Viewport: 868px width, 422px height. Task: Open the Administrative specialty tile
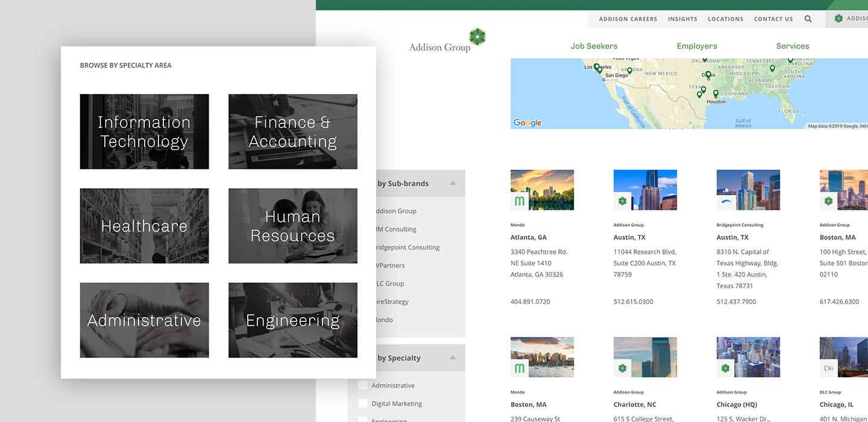click(x=144, y=320)
